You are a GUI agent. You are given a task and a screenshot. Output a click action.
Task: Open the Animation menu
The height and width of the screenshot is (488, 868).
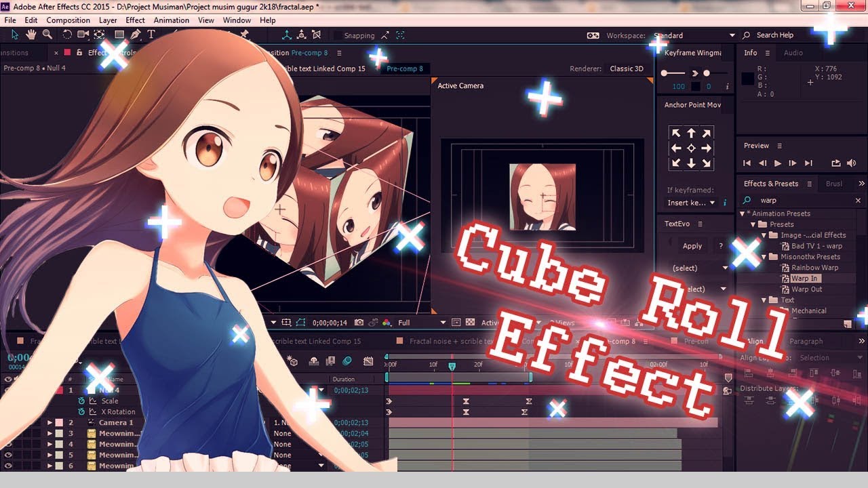coord(172,20)
